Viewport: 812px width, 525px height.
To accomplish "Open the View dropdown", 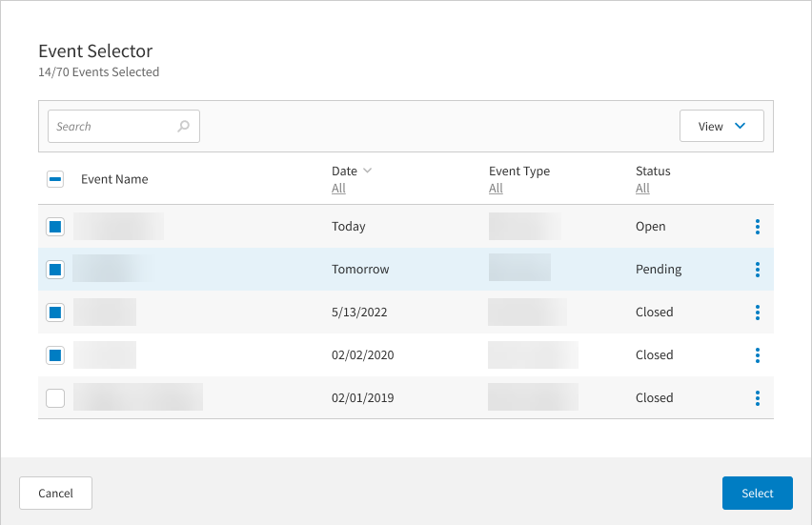I will coord(721,126).
